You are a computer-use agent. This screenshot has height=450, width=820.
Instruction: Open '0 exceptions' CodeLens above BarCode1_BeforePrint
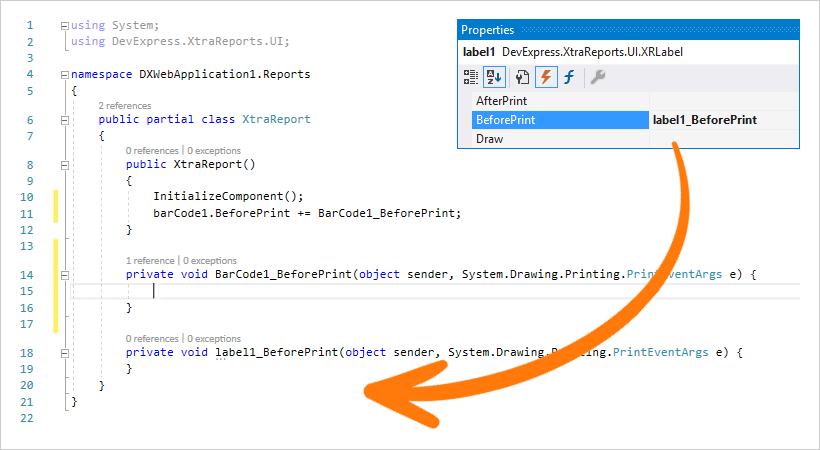(210, 261)
